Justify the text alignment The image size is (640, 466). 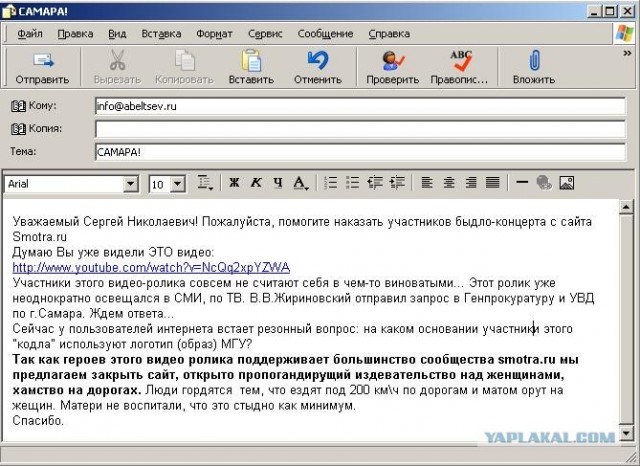[493, 183]
